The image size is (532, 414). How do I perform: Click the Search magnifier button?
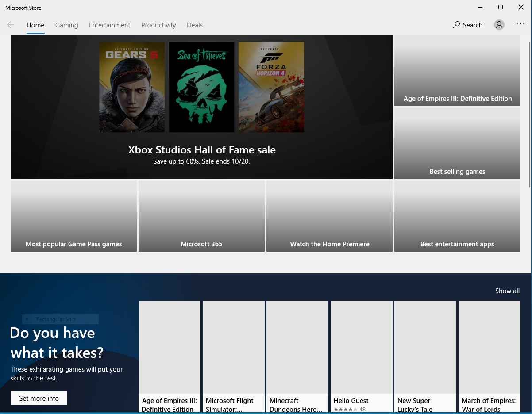click(x=467, y=25)
